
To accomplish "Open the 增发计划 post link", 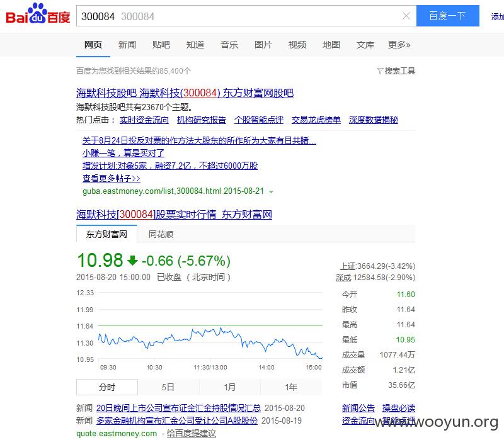I will pos(170,166).
